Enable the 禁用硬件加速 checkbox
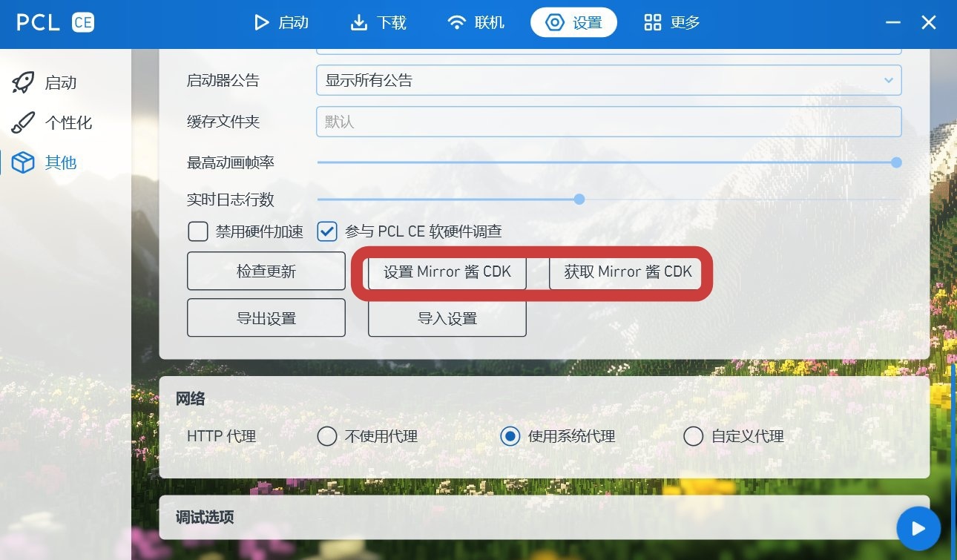The height and width of the screenshot is (560, 957). point(197,231)
